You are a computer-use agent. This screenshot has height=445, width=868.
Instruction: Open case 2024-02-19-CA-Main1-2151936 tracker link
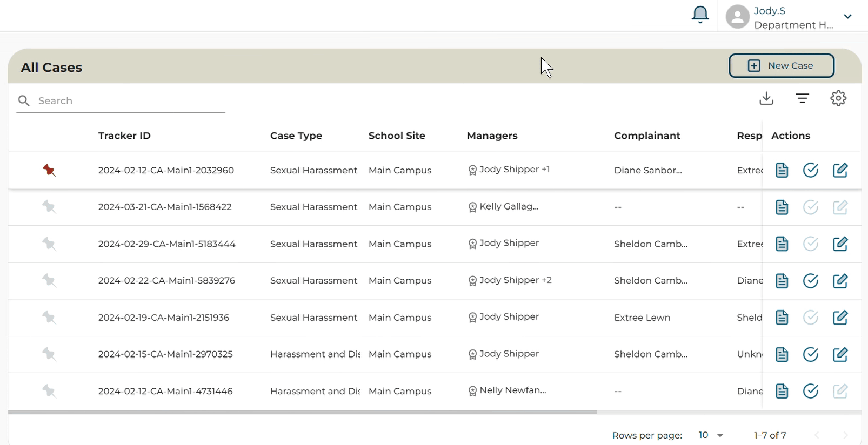(164, 318)
